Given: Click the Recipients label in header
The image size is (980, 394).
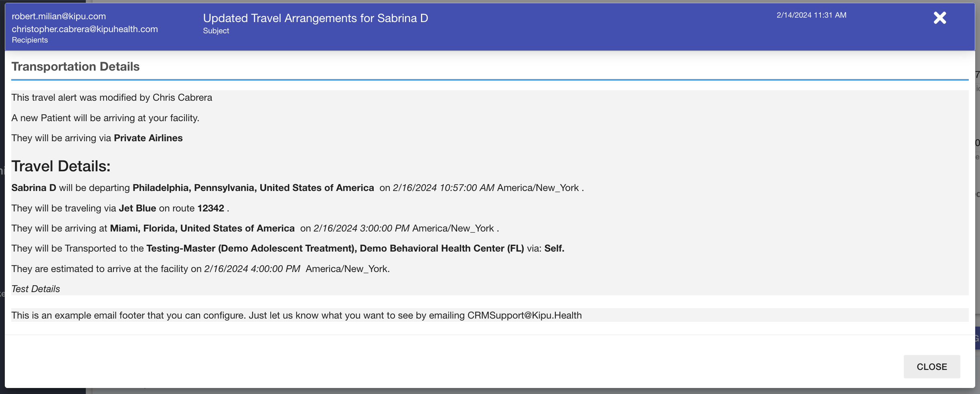Looking at the screenshot, I should tap(30, 40).
